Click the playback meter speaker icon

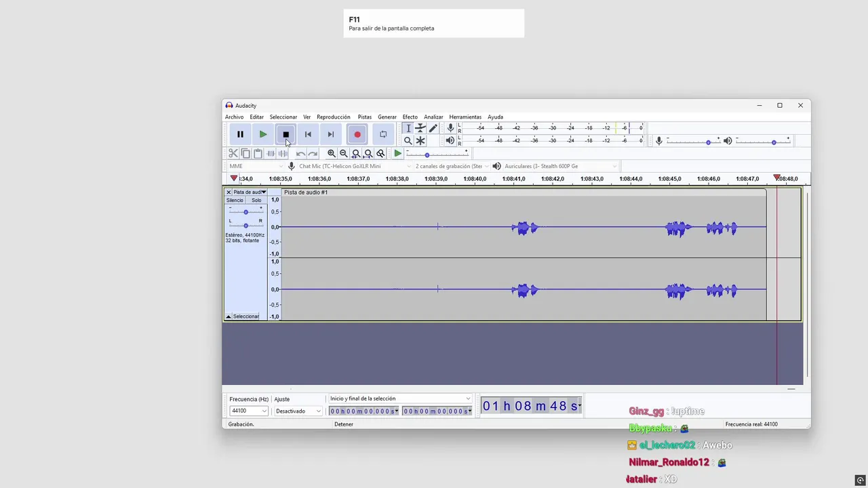pyautogui.click(x=450, y=140)
